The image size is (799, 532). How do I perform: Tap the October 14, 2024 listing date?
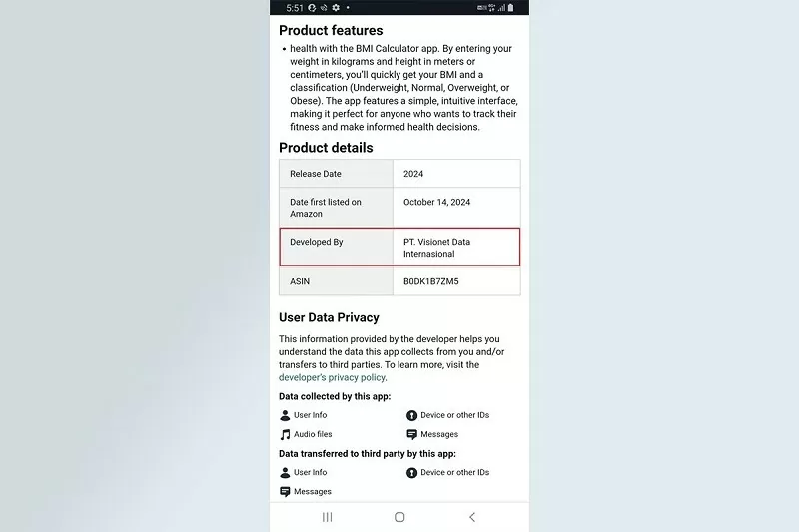pos(436,202)
